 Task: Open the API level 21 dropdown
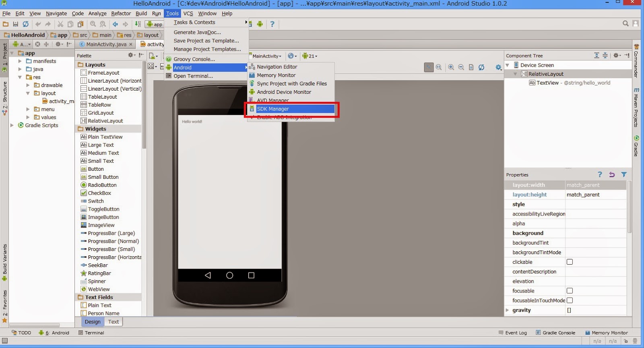point(310,56)
